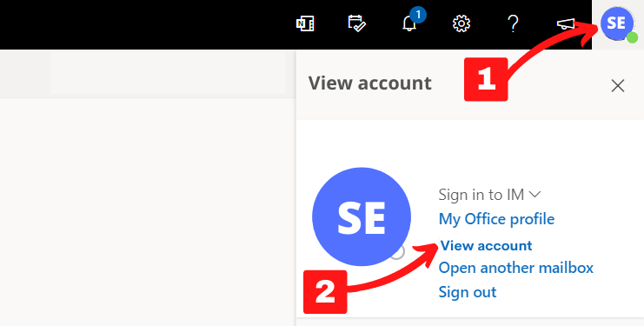Click the green presence dot on top avatar

click(632, 37)
